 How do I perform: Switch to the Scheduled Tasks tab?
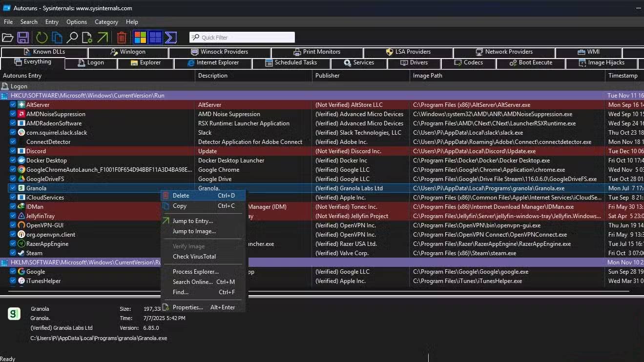(291, 63)
